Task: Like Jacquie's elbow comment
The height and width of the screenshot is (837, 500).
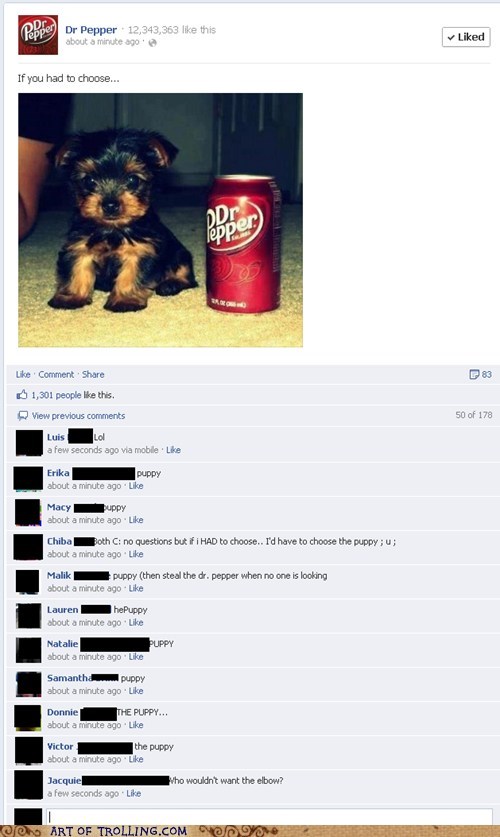Action: pos(133,793)
